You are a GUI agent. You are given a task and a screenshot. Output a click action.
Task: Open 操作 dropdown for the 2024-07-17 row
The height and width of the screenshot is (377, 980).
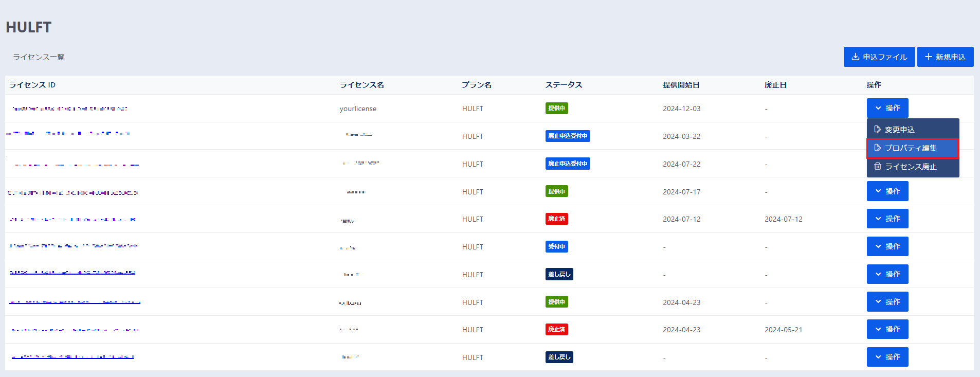[x=887, y=191]
